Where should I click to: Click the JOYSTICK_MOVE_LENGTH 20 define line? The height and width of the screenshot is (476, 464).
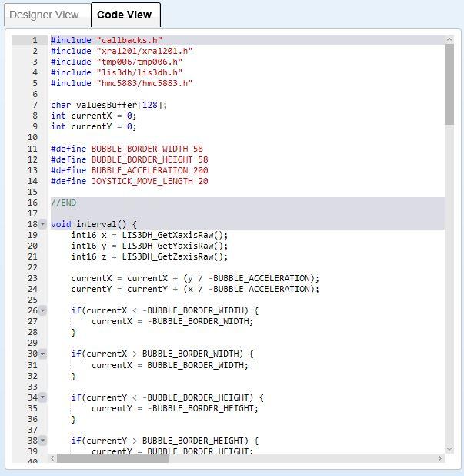tap(129, 181)
